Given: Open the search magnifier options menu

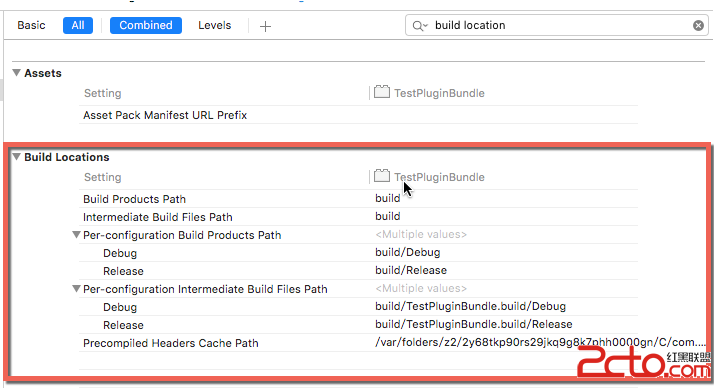Looking at the screenshot, I should pos(420,26).
